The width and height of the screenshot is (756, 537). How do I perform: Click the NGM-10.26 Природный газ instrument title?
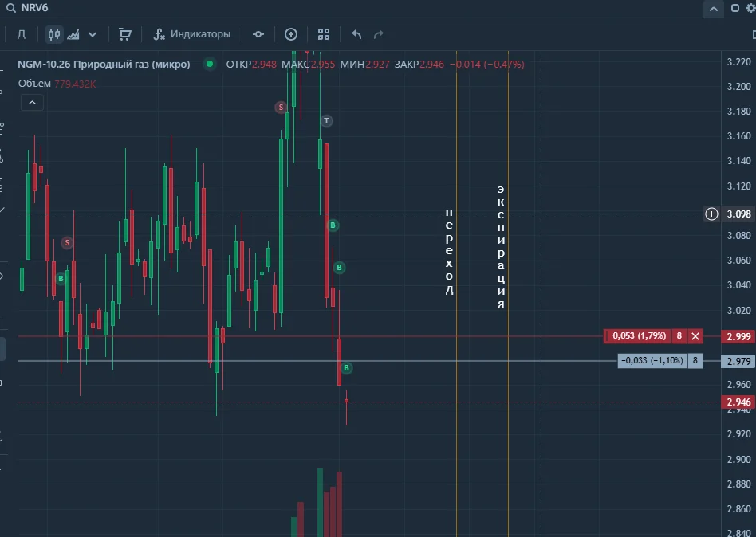point(104,64)
